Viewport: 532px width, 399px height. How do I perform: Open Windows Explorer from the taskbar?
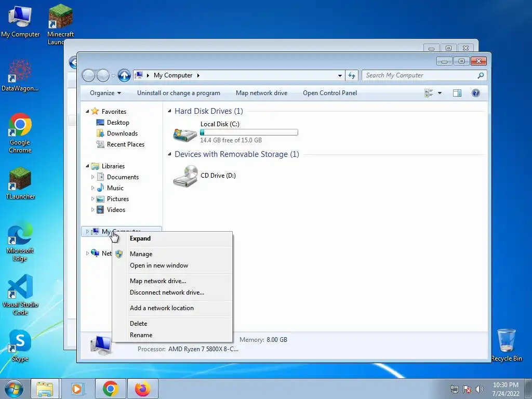click(45, 389)
